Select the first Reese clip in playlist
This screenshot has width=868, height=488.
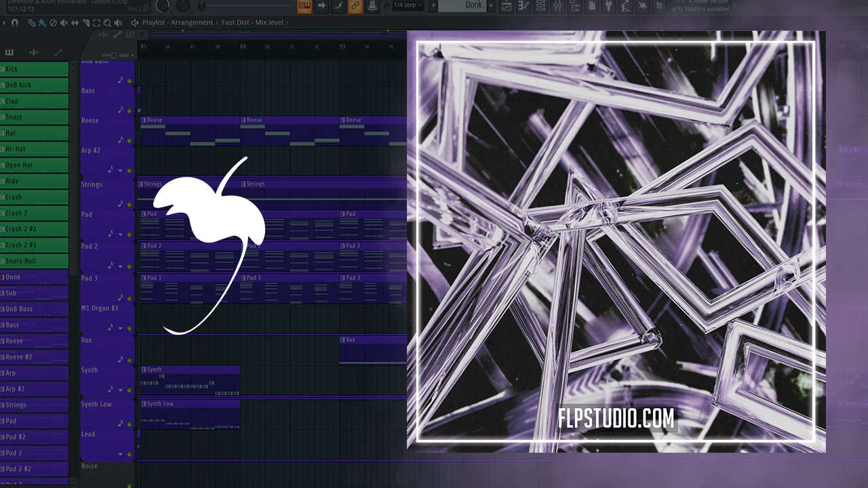[x=190, y=132]
